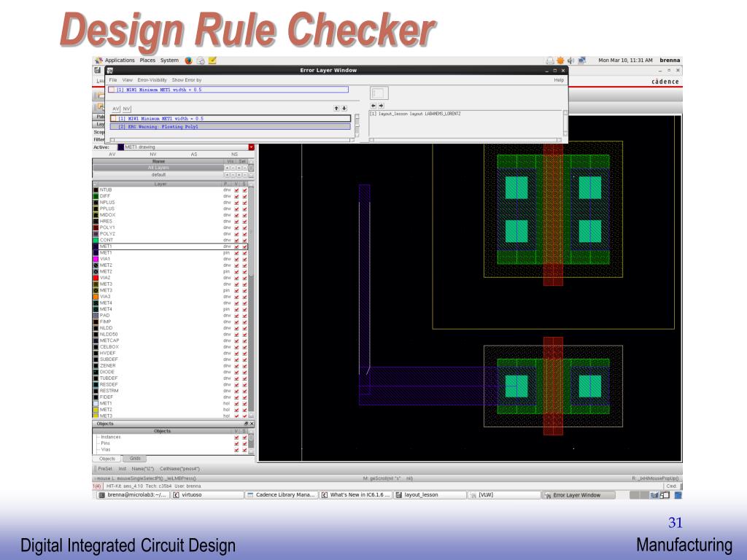747x560 pixels.
Task: Click NS none-selectable in layer palette
Action: tap(234, 155)
